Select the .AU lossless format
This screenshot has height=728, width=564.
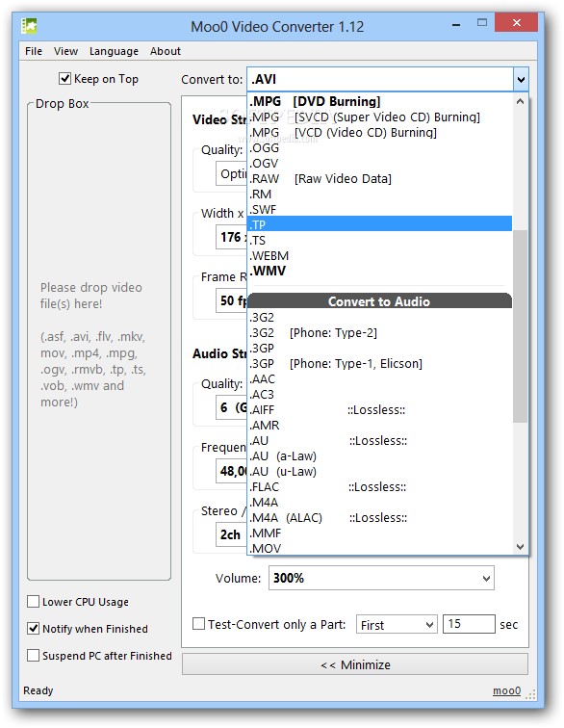click(380, 441)
